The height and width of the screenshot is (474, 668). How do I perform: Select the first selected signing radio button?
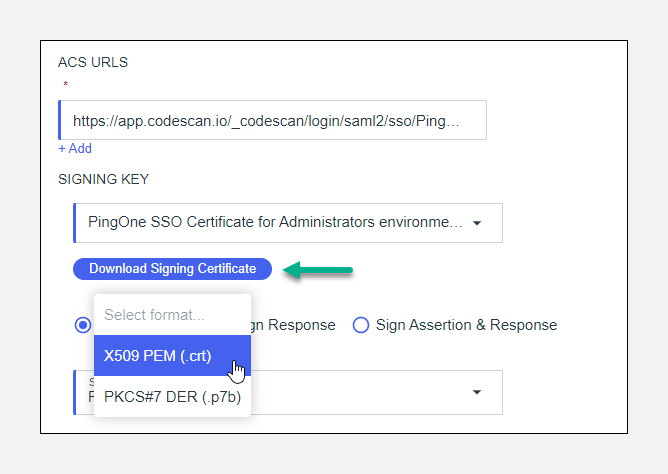[x=82, y=325]
